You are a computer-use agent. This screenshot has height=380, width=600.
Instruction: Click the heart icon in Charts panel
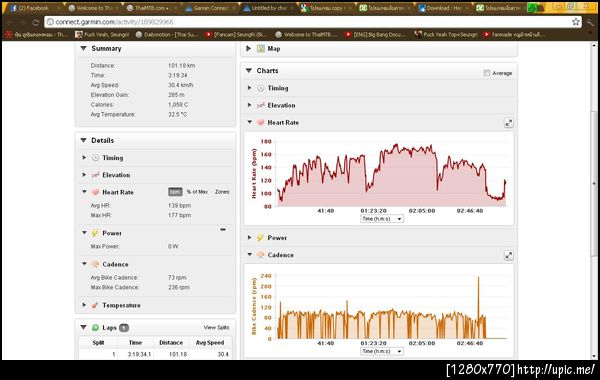[x=261, y=122]
